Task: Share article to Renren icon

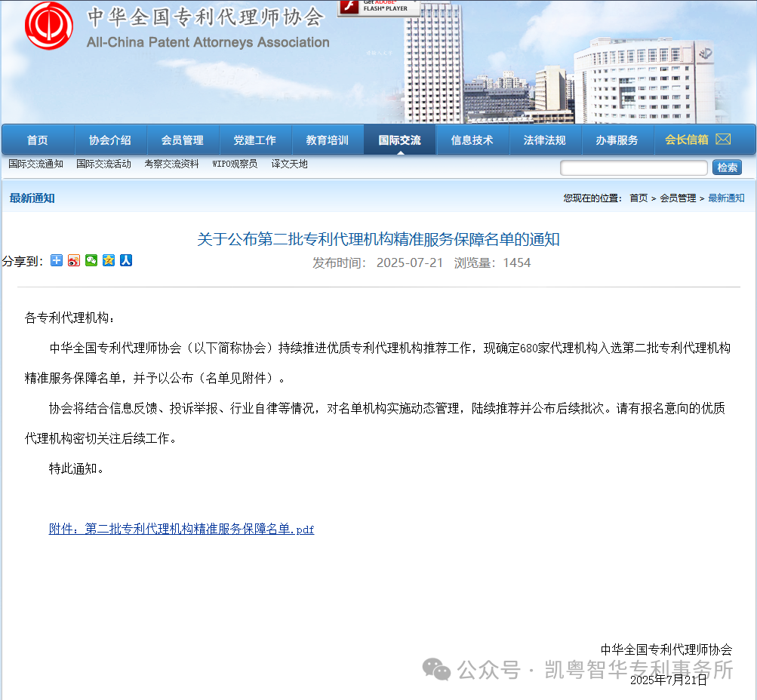Action: click(126, 260)
